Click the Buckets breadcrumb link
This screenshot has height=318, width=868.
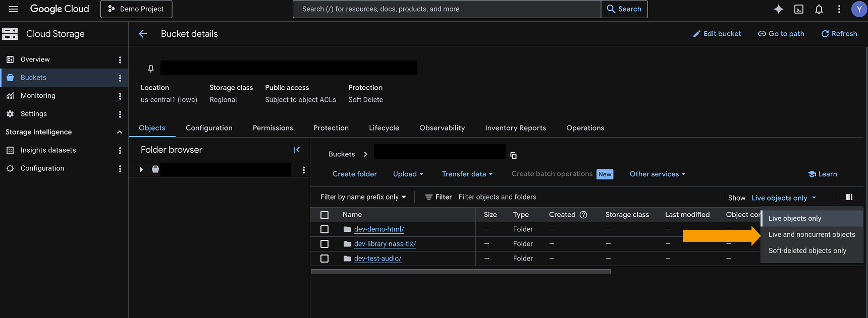point(342,154)
